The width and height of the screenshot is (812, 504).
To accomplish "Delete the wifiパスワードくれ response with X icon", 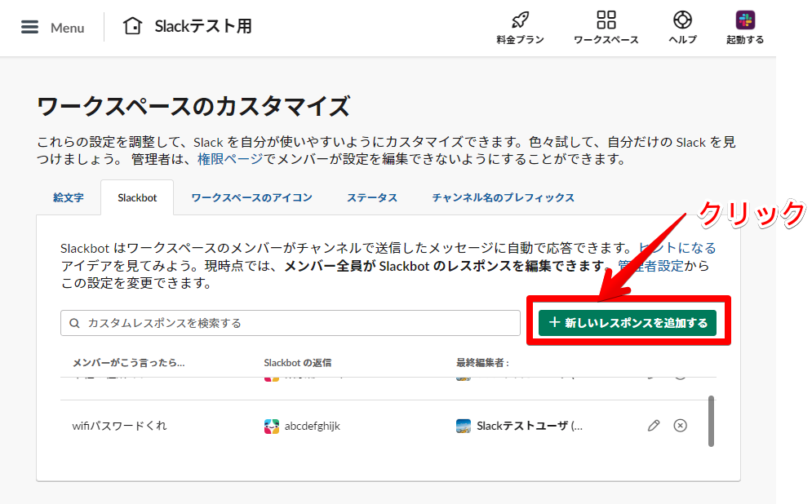I will tap(681, 425).
